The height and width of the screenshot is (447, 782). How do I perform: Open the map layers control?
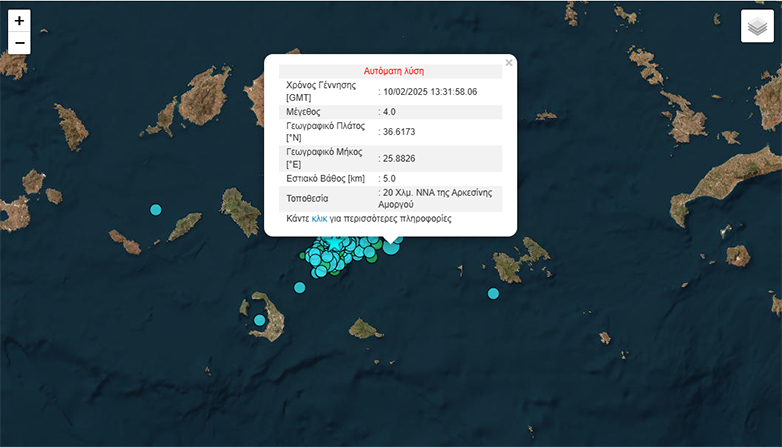[757, 26]
